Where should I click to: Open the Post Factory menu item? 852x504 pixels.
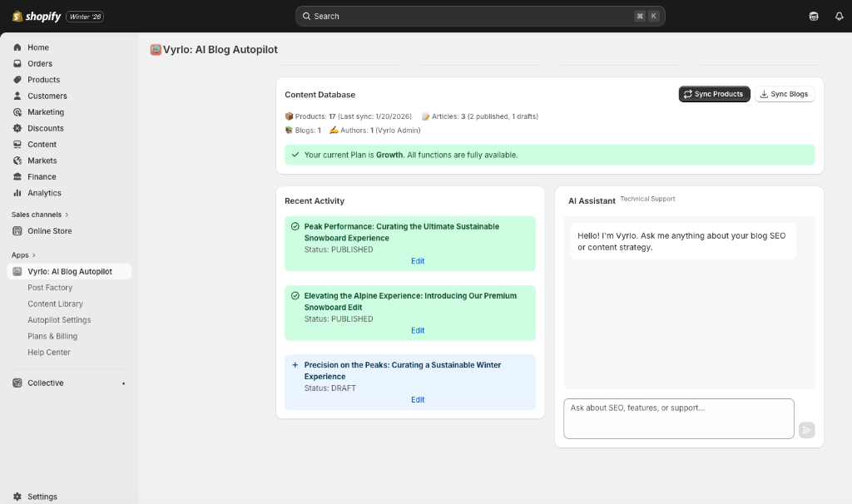50,288
